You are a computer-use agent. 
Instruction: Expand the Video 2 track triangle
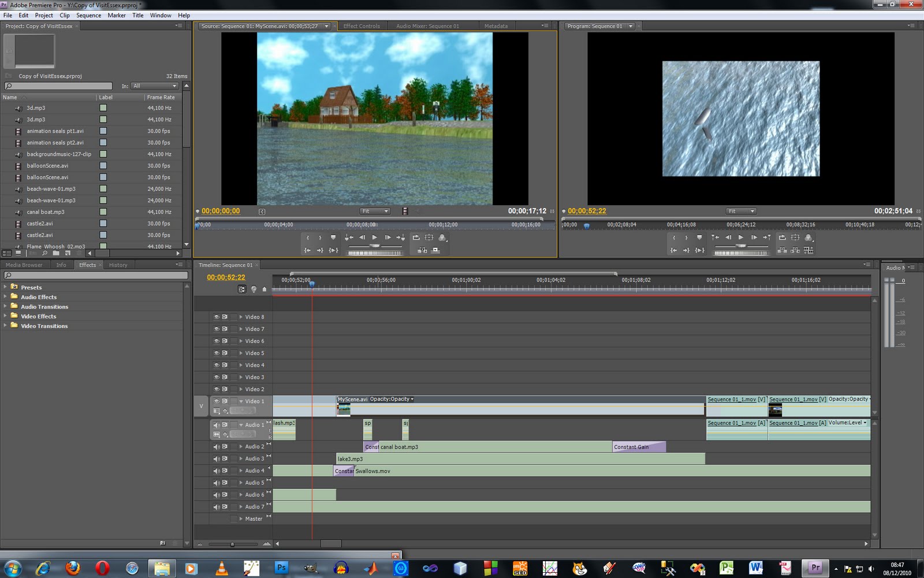tap(241, 390)
